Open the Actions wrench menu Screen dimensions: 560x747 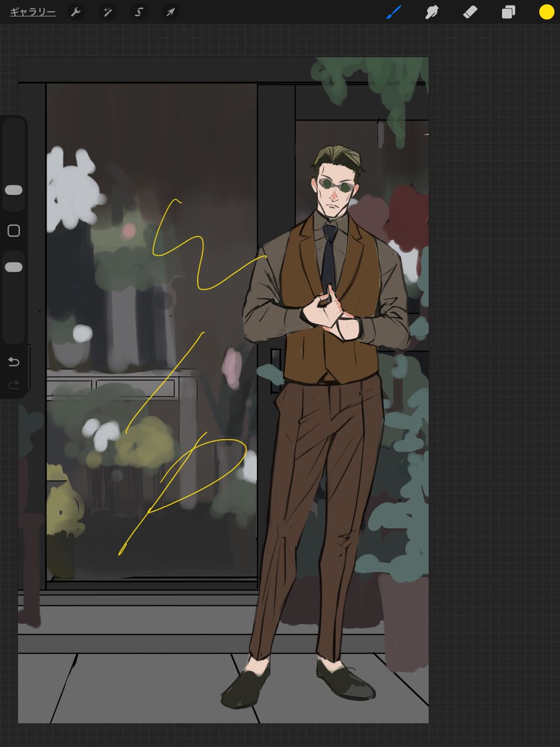tap(76, 12)
